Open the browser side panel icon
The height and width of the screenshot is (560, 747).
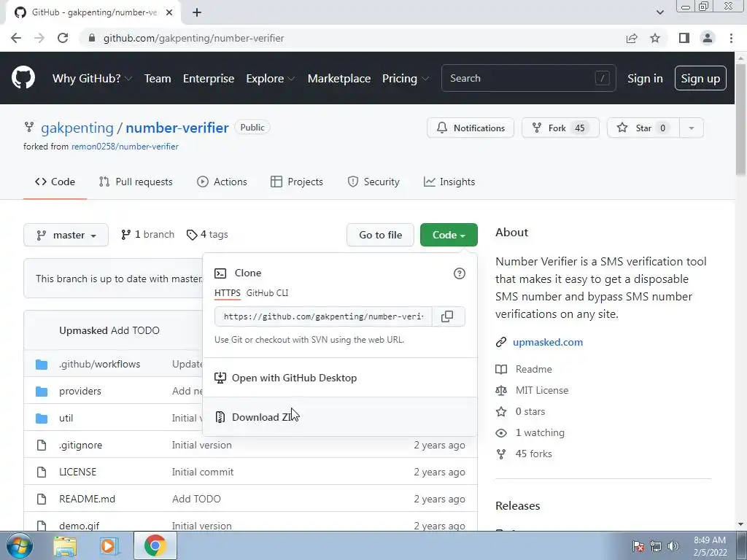(x=684, y=38)
